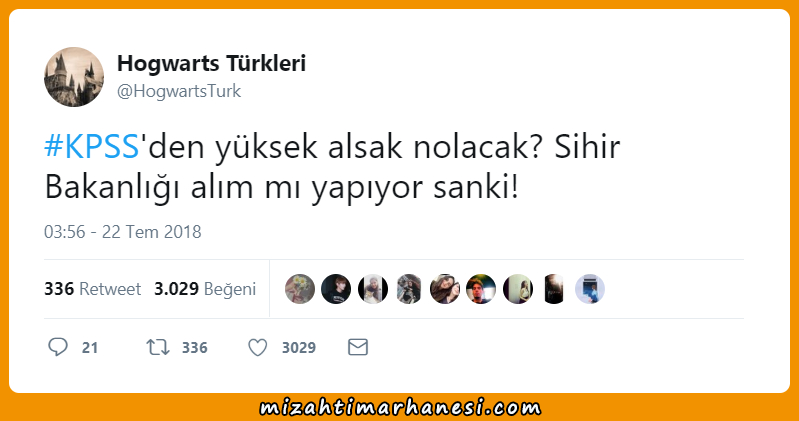Click the like count 3029
The image size is (799, 421).
pyautogui.click(x=299, y=348)
